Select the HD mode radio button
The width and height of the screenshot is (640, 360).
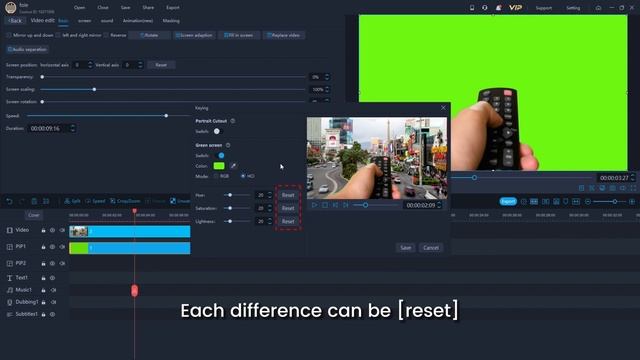pos(243,176)
